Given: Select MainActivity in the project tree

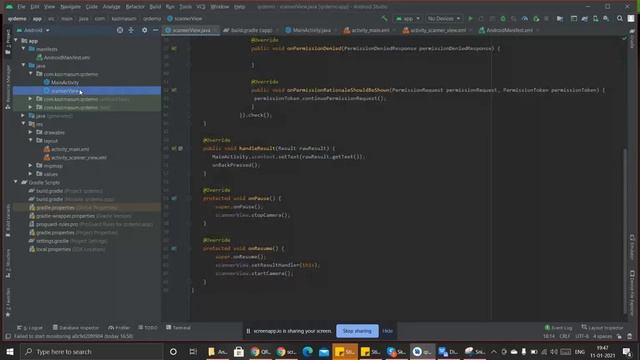Looking at the screenshot, I should [65, 82].
